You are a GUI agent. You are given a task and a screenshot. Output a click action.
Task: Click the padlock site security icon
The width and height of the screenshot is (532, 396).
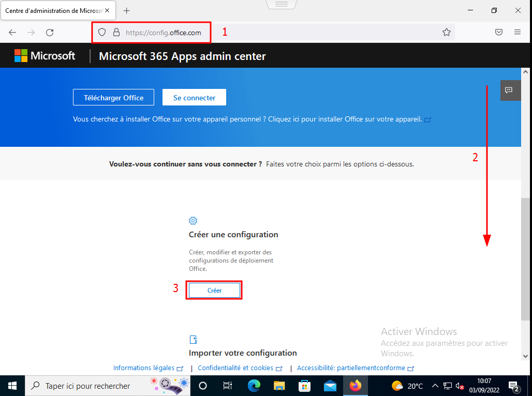(116, 32)
